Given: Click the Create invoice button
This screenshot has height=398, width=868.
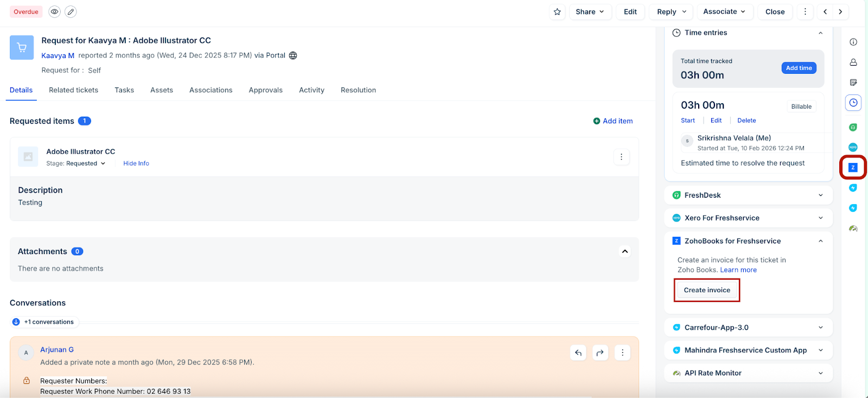Looking at the screenshot, I should 707,290.
